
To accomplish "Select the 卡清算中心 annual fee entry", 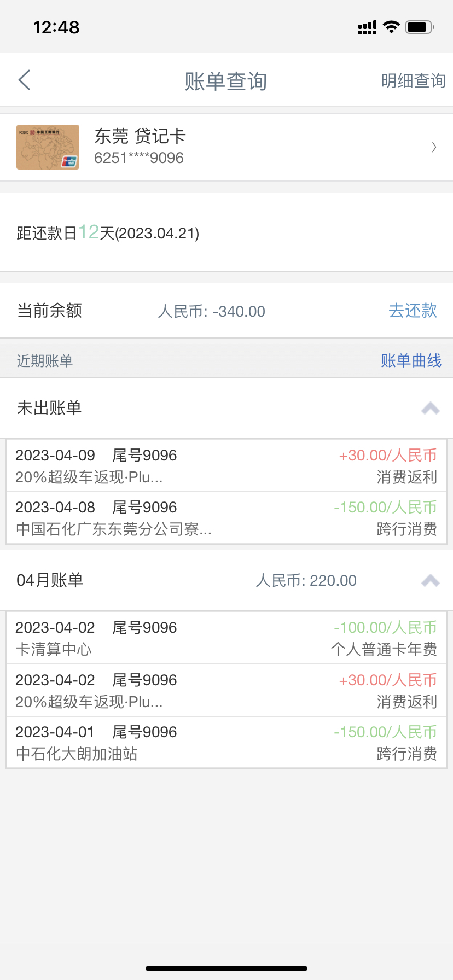I will click(226, 638).
